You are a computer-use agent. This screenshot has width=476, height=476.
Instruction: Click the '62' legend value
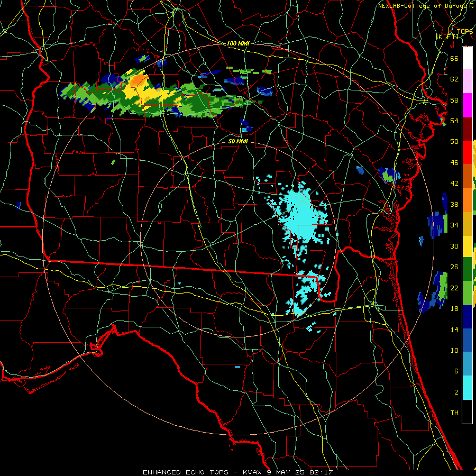(x=454, y=79)
